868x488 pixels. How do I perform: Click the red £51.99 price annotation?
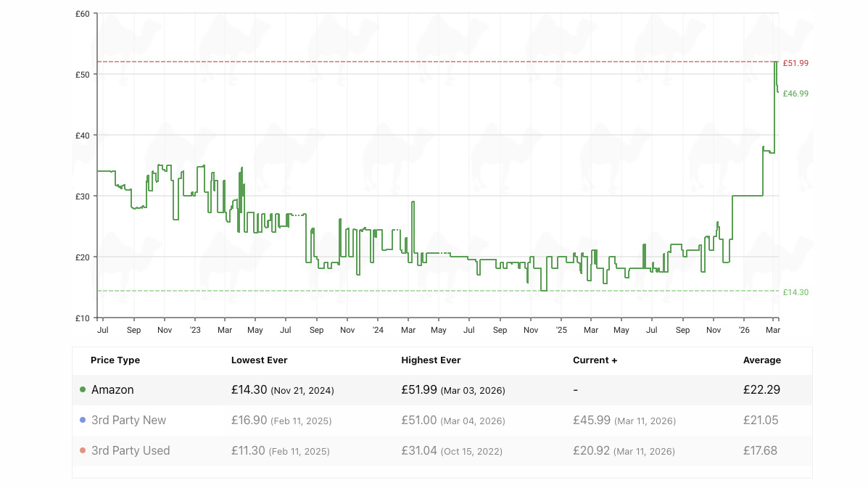pos(795,63)
